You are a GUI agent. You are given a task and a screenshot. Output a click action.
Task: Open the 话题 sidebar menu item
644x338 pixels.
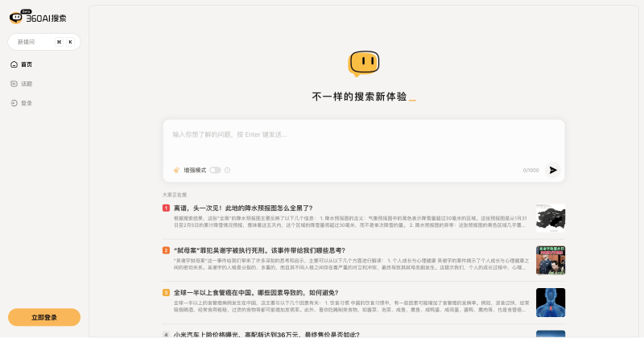point(27,84)
